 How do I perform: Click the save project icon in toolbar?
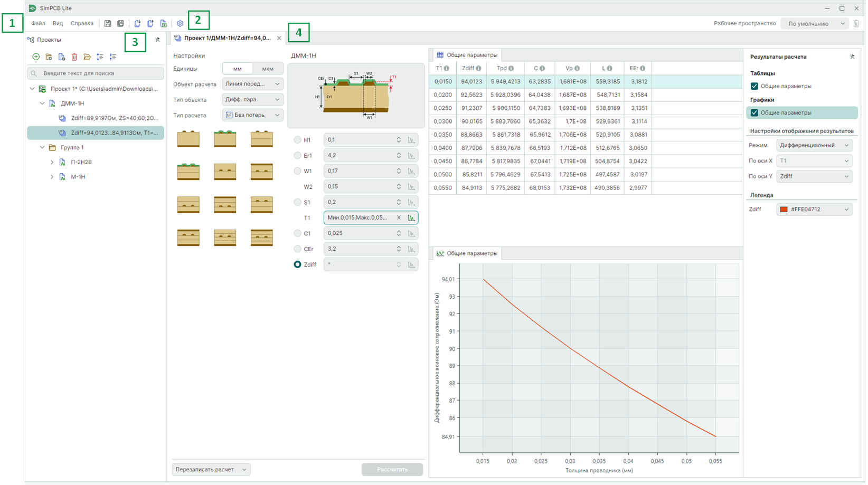(108, 24)
